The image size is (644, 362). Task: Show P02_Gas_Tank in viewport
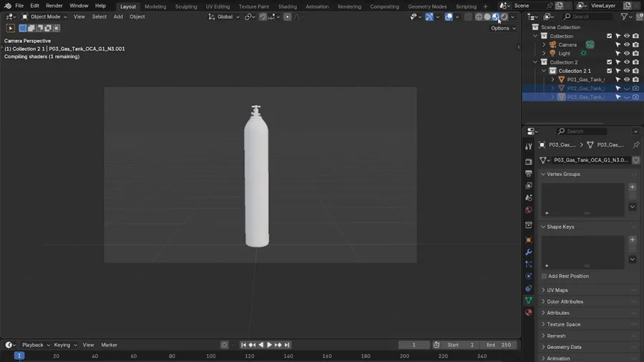point(627,88)
